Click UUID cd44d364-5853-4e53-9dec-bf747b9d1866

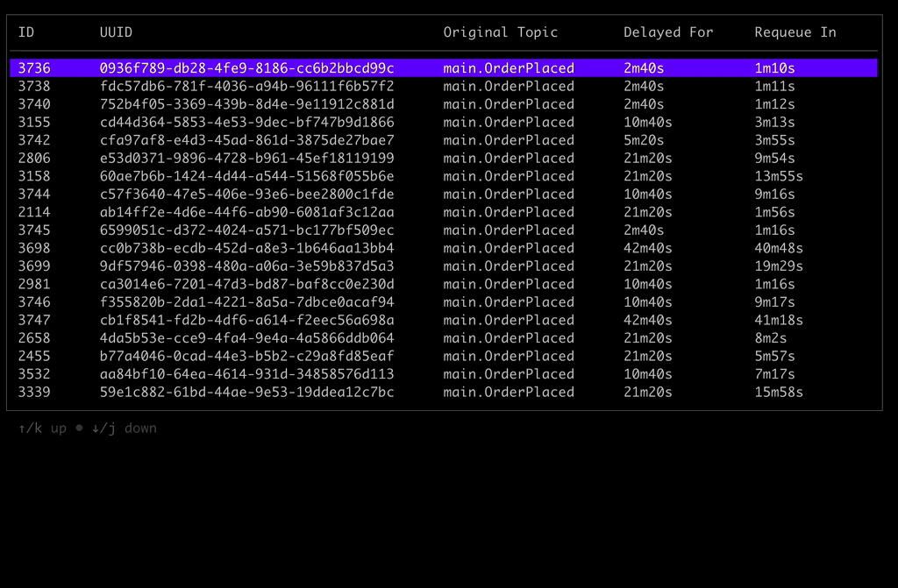click(246, 123)
